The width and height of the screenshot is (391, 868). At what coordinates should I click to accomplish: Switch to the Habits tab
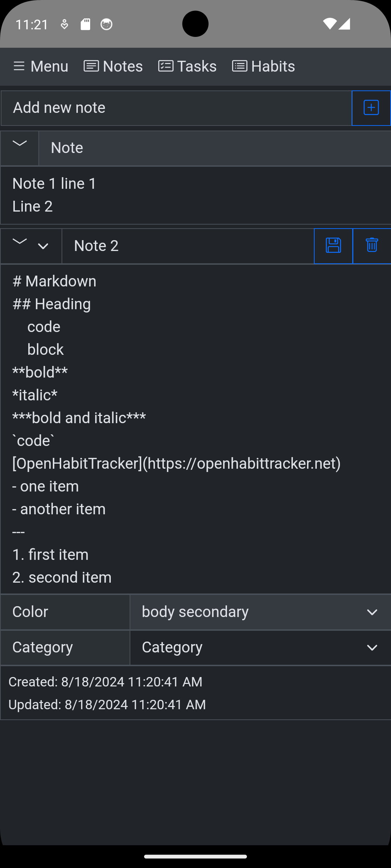pyautogui.click(x=264, y=67)
